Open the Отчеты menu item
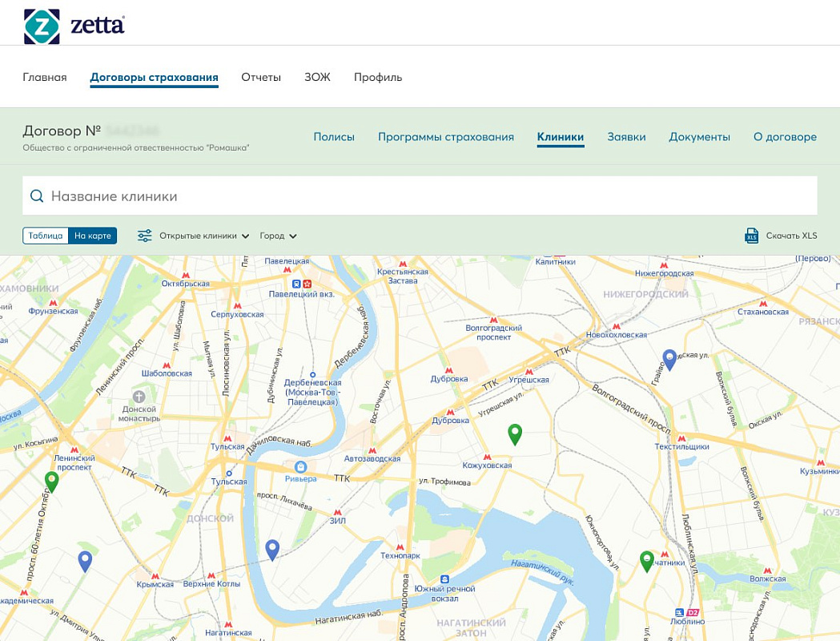This screenshot has height=641, width=840. coord(261,78)
